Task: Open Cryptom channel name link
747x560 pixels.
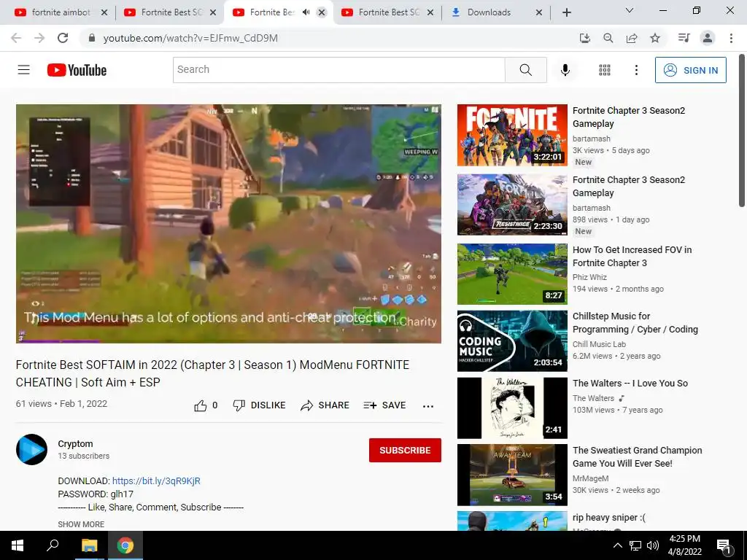Action: point(75,443)
